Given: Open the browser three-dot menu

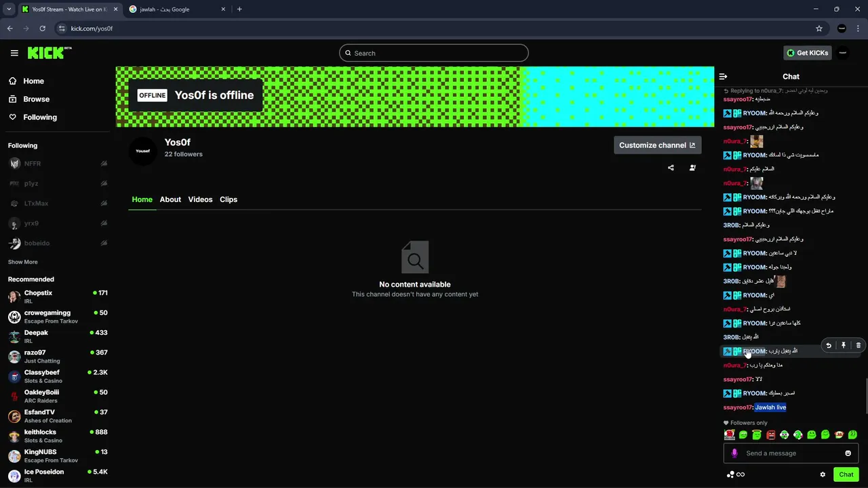Looking at the screenshot, I should (859, 28).
